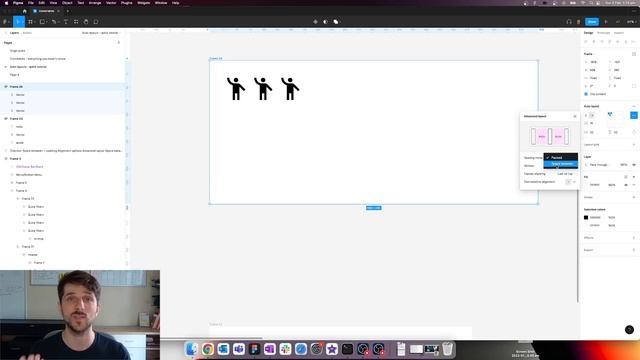Switch to the Inspect tab
The height and width of the screenshot is (360, 640).
(x=619, y=33)
